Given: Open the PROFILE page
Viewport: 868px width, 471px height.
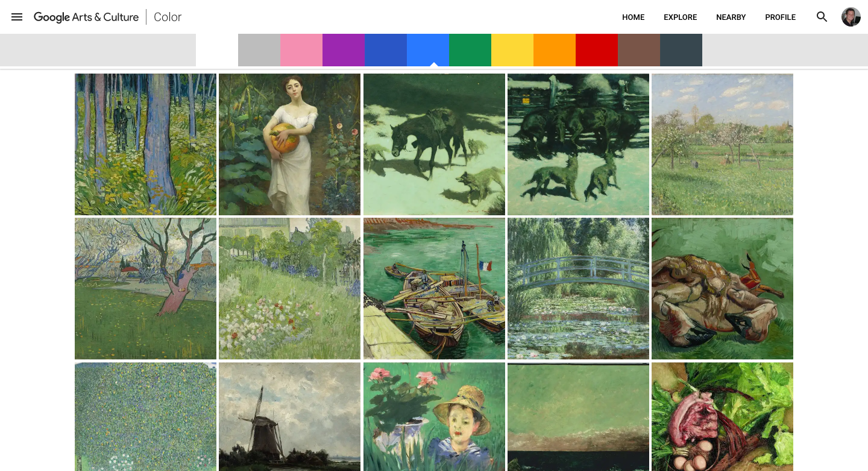Looking at the screenshot, I should (781, 17).
